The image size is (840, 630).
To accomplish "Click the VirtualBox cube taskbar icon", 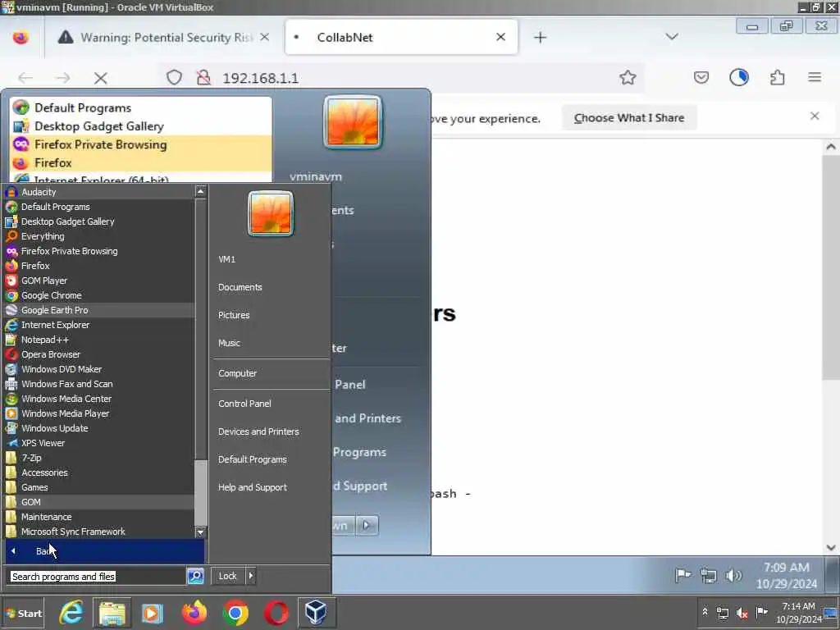I will click(316, 613).
